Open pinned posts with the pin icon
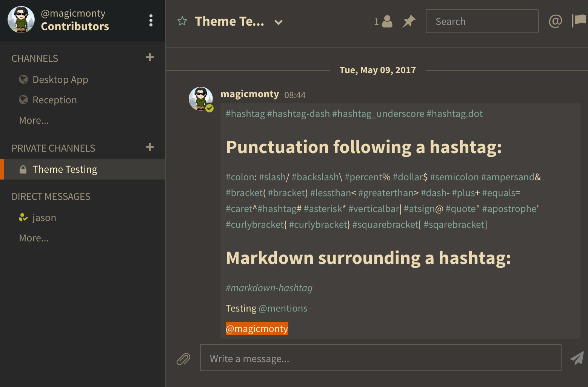The image size is (588, 387). (409, 21)
